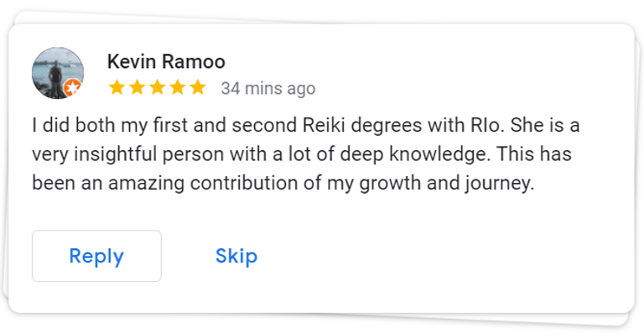Select the fifth yellow rating star
644x333 pixels.
point(198,87)
